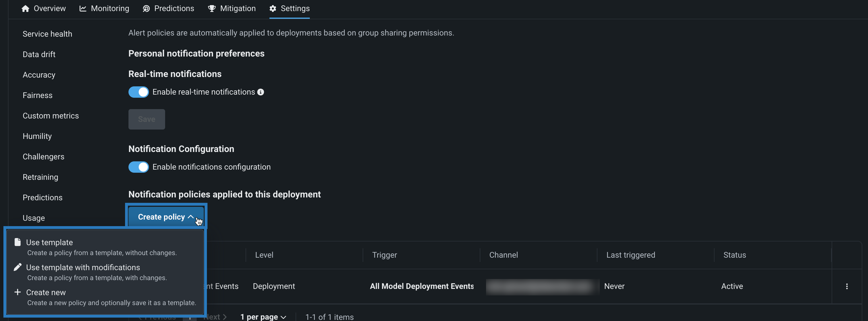Choose Create new policy option

(46, 292)
